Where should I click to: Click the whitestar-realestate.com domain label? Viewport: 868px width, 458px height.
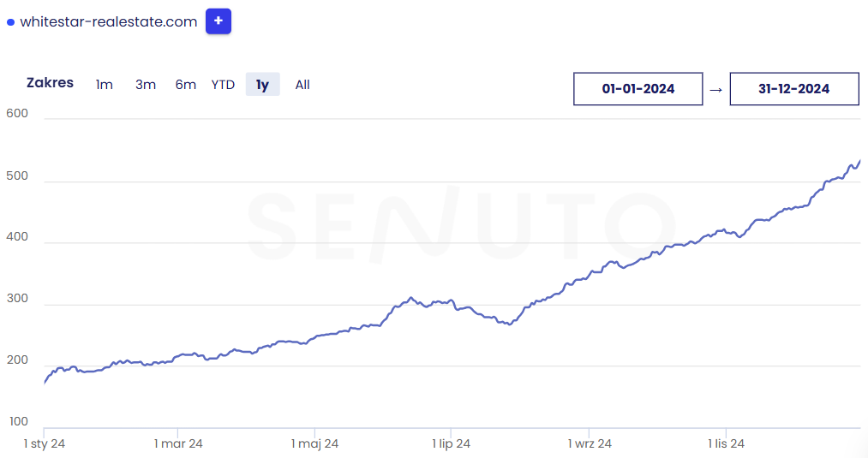click(108, 21)
